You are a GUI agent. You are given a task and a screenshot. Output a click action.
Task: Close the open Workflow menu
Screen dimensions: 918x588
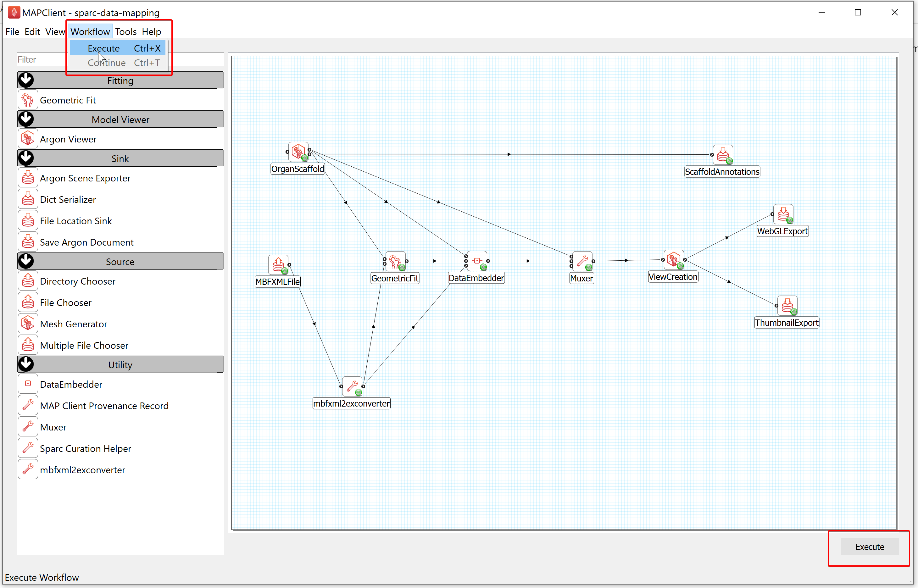[90, 31]
